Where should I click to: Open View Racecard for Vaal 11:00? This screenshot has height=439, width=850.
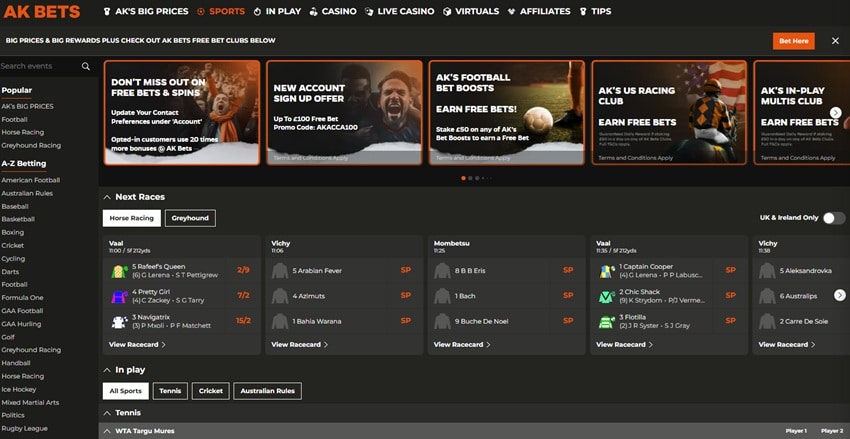137,345
